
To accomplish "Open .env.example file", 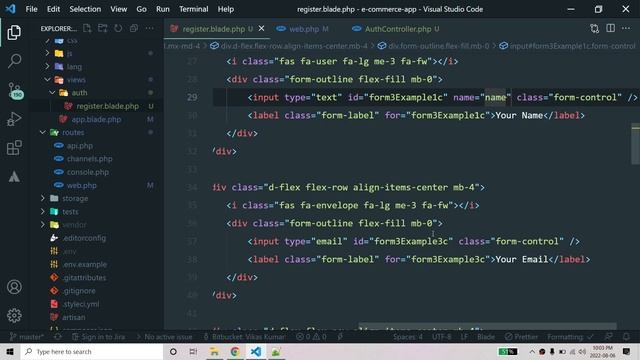I will click(x=84, y=264).
